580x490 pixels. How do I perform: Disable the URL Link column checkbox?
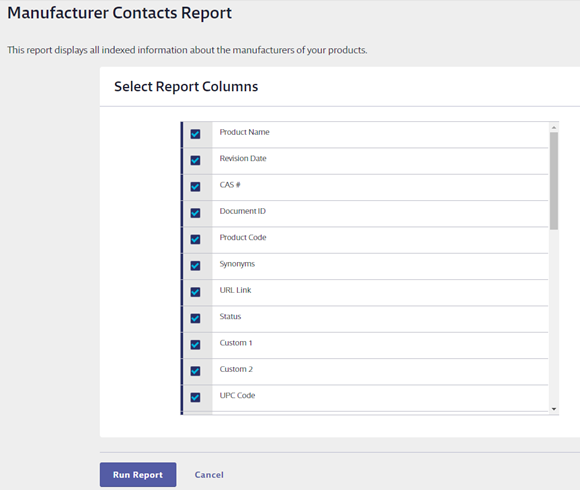coord(195,292)
